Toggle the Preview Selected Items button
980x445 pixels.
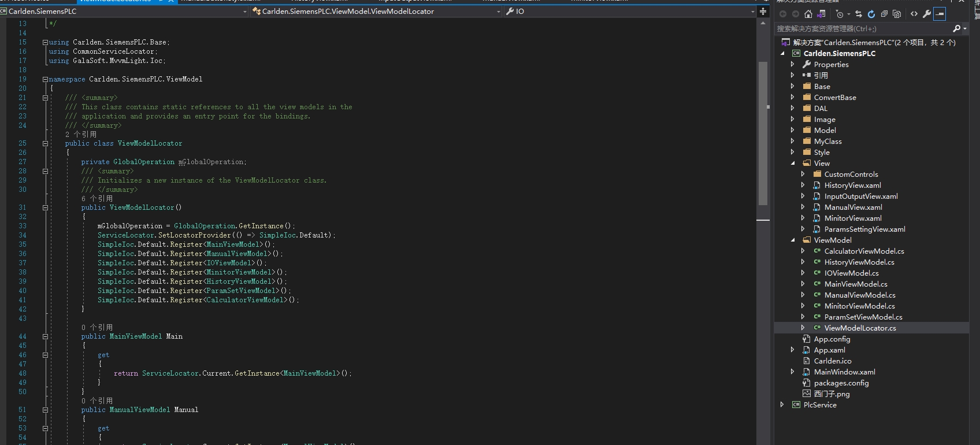point(940,14)
